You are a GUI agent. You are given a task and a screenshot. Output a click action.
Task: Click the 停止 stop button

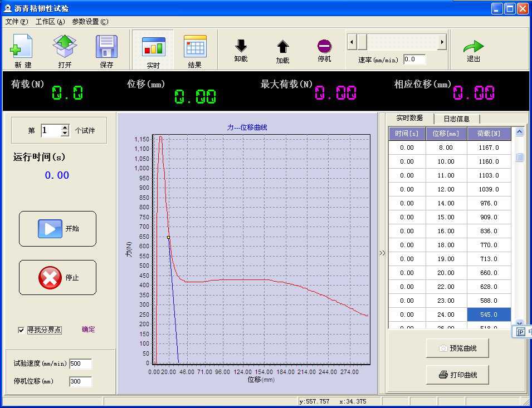[57, 278]
